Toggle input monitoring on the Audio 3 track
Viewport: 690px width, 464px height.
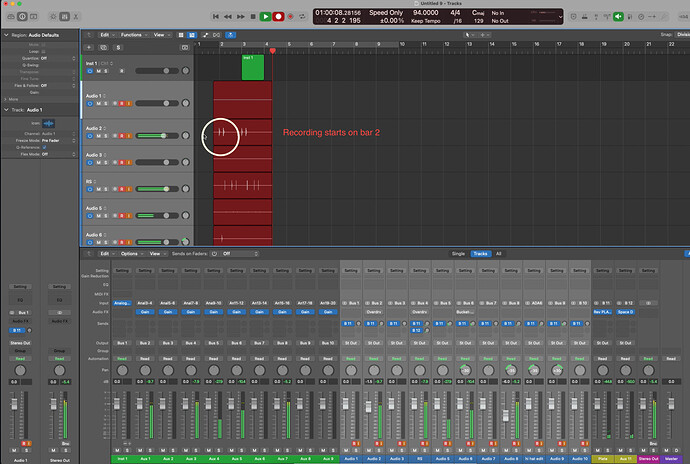click(x=129, y=162)
